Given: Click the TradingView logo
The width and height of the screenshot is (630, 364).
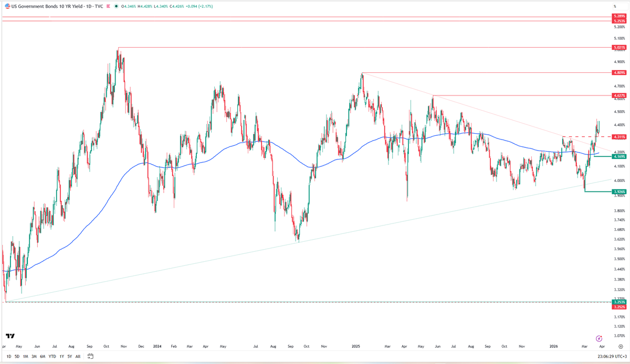Looking at the screenshot, I should (x=10, y=336).
